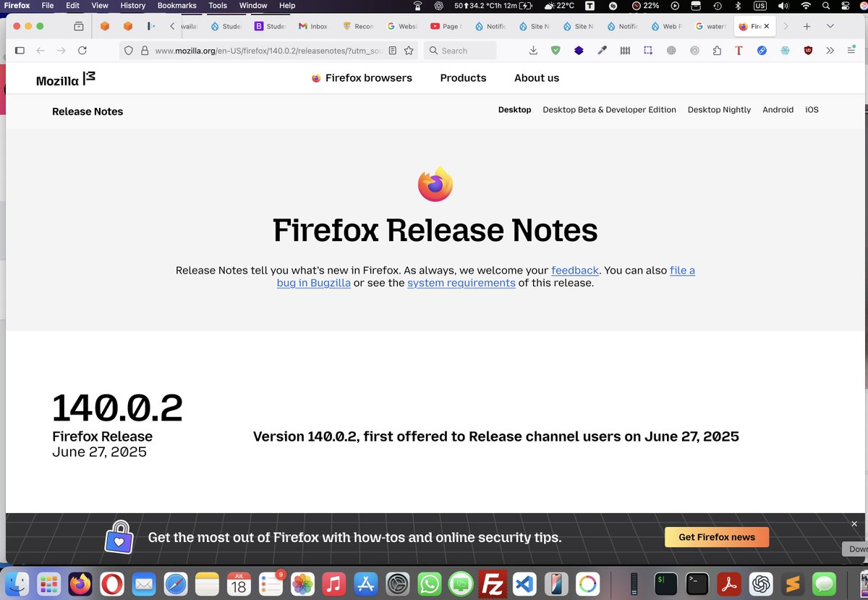Toggle reader view in the address bar
868x600 pixels.
[x=392, y=51]
